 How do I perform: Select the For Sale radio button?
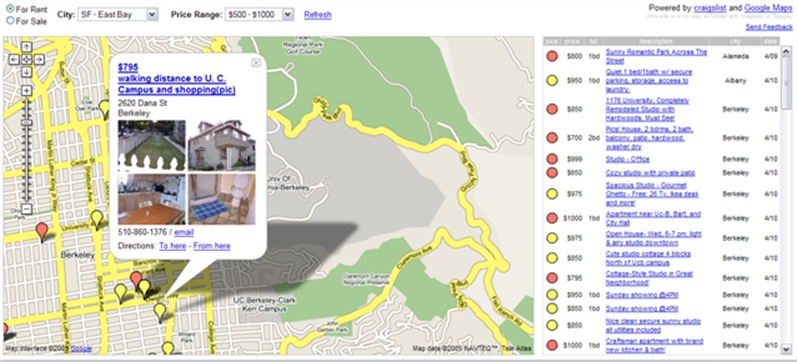click(10, 21)
